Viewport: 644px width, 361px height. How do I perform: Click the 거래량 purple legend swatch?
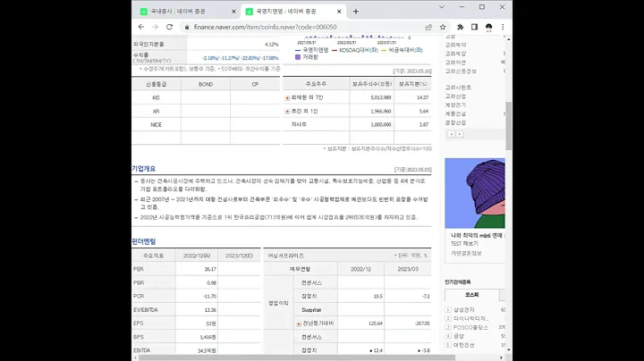[298, 57]
